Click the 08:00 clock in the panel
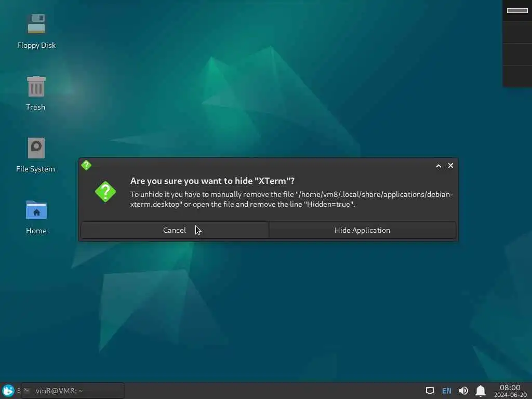The width and height of the screenshot is (532, 399). coord(510,391)
